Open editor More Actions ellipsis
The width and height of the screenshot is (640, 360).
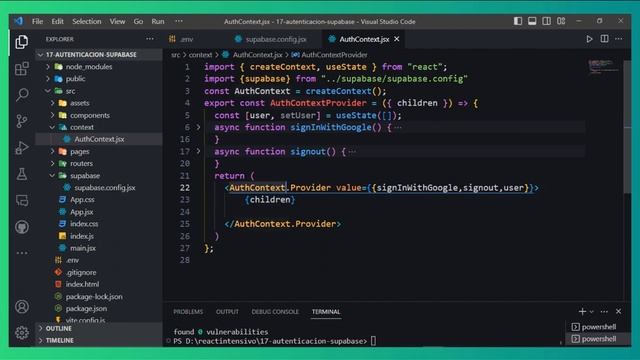(619, 39)
